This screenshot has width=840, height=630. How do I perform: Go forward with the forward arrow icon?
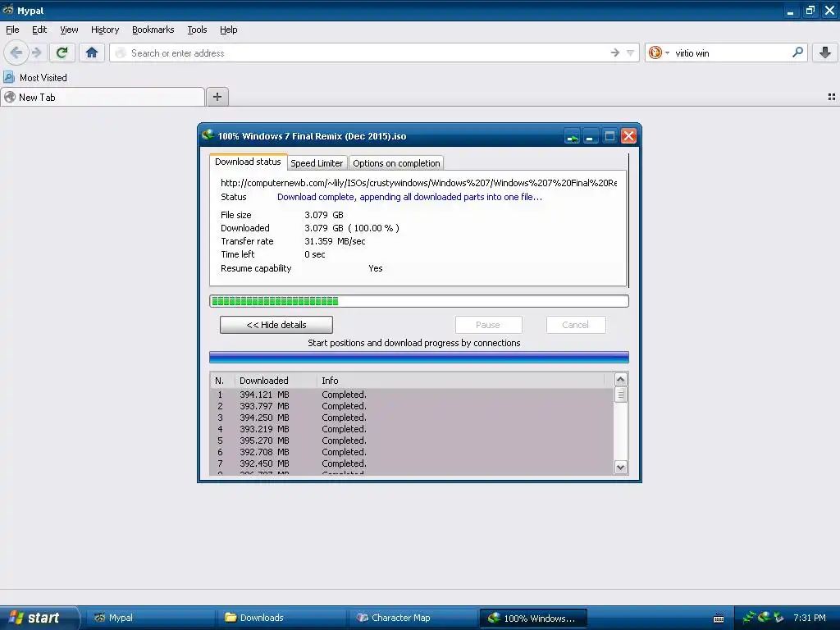[37, 52]
